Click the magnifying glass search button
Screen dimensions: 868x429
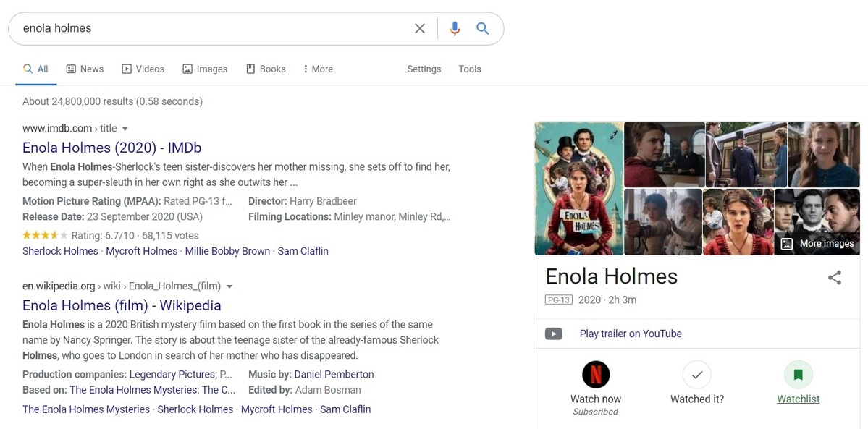pyautogui.click(x=483, y=28)
